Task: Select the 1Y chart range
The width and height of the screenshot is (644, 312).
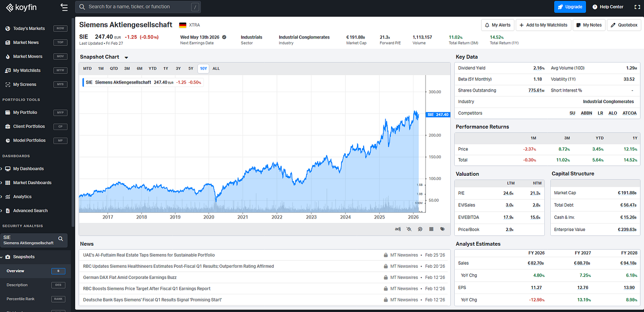Action: click(x=166, y=69)
